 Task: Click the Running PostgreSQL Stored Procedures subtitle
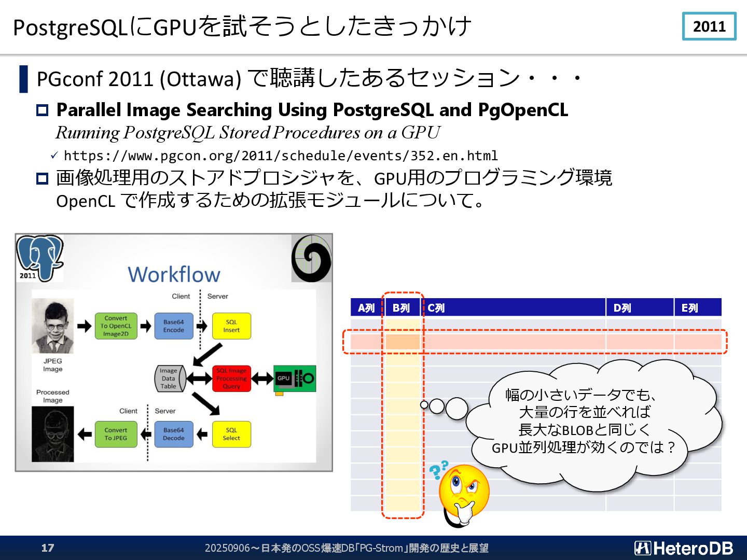[x=247, y=133]
